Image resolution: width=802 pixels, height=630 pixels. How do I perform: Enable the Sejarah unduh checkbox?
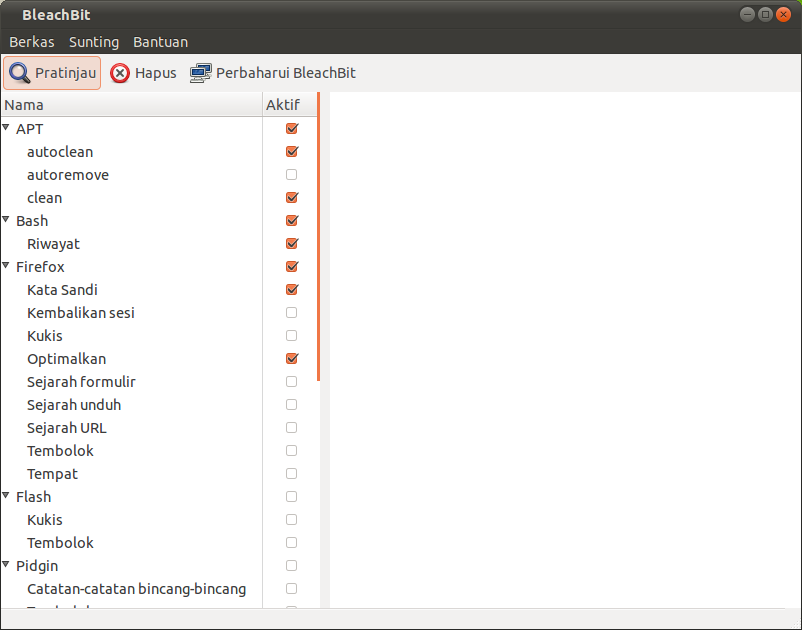tap(292, 404)
